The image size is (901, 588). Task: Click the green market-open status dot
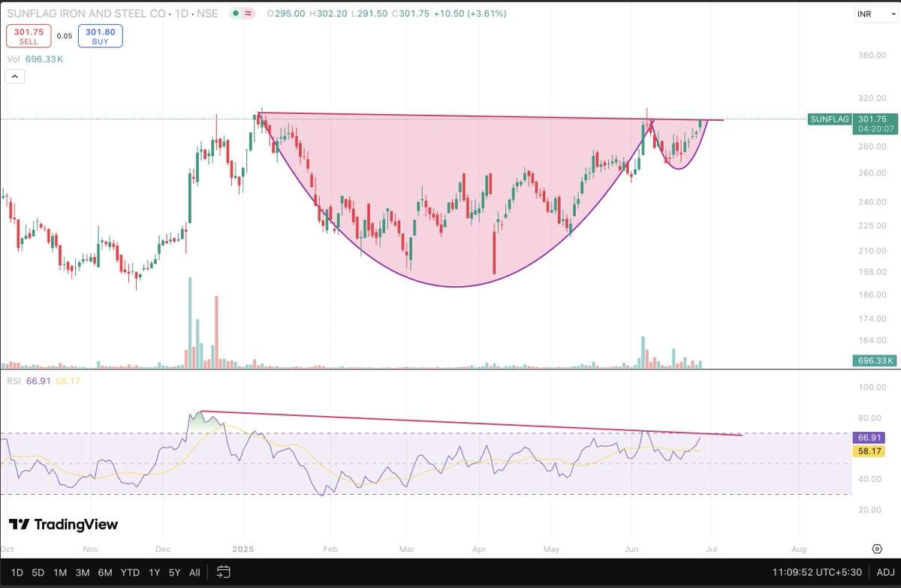pos(236,14)
